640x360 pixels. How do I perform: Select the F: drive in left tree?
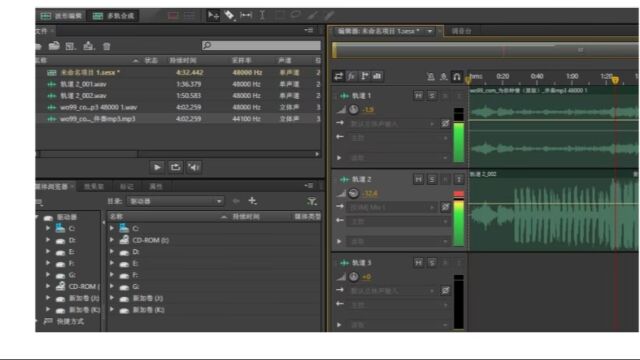point(66,263)
